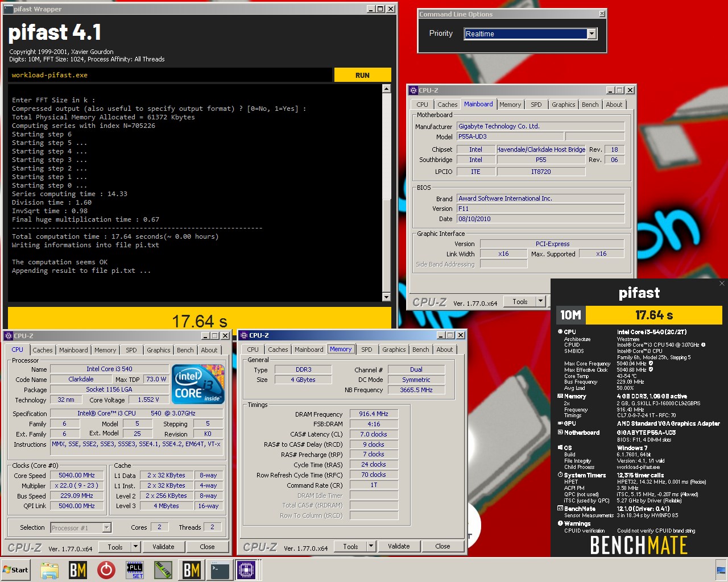Click the System Timers clock icon
Image resolution: width=728 pixels, height=582 pixels.
coord(560,475)
